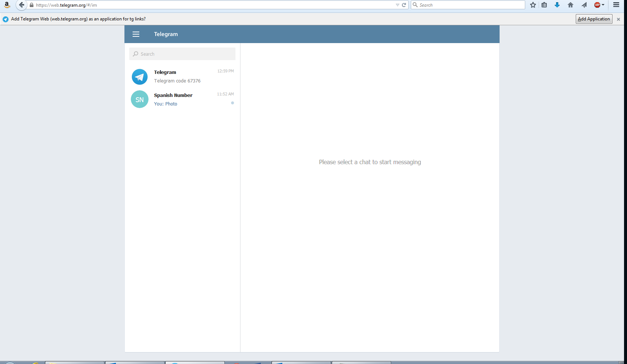Click the Telegram header title
The image size is (627, 364).
(166, 34)
